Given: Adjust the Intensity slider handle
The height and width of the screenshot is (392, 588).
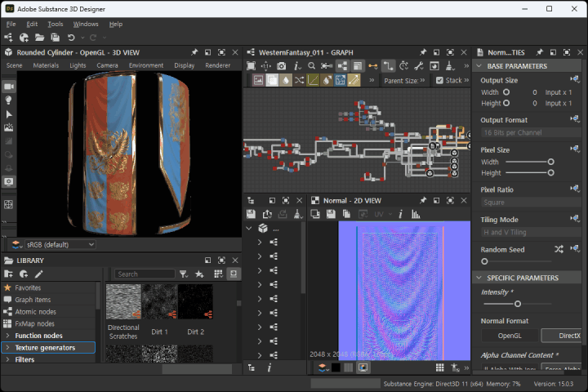Looking at the screenshot, I should pyautogui.click(x=518, y=304).
